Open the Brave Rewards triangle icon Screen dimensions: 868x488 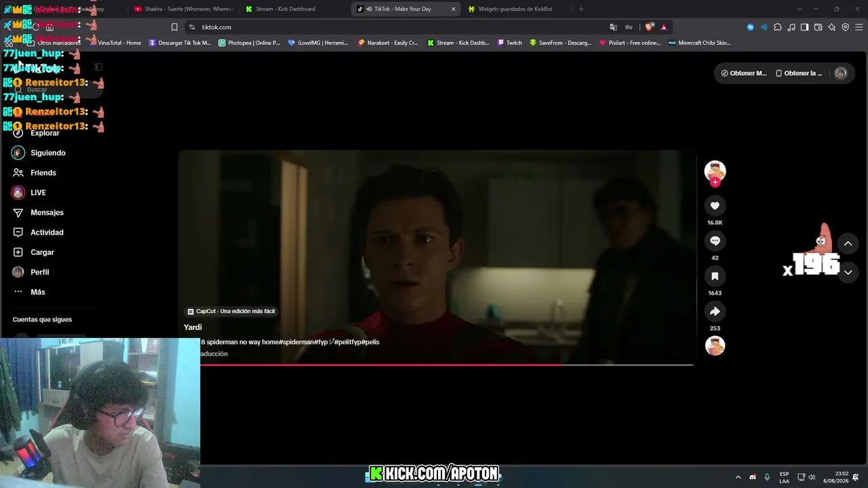pos(664,27)
